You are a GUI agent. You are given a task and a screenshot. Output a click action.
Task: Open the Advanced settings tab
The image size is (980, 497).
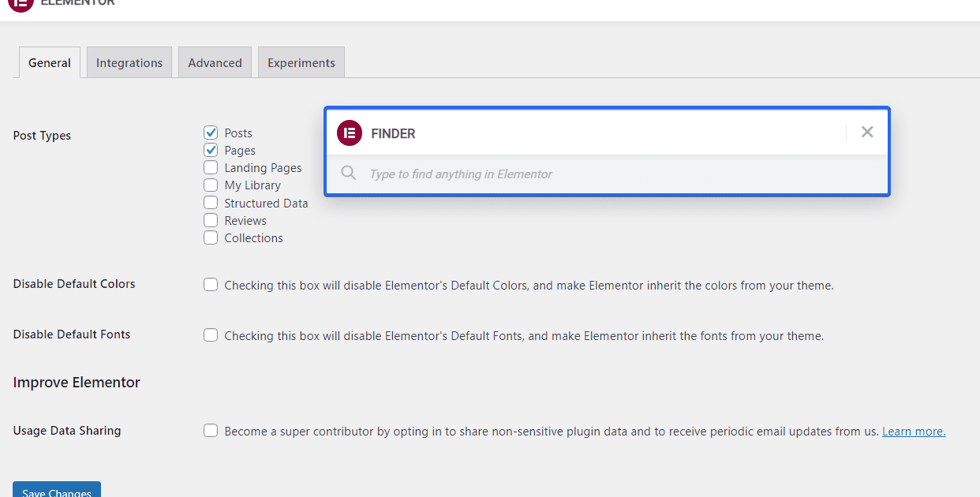pos(215,62)
